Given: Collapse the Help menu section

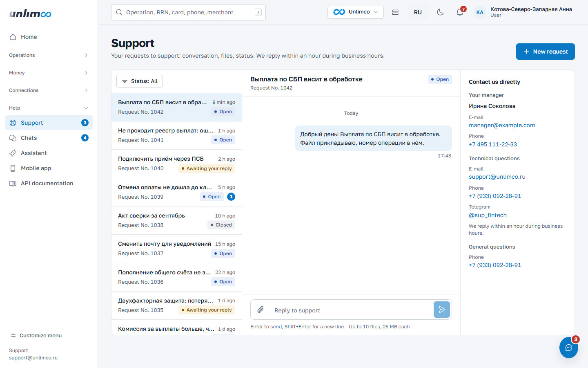Looking at the screenshot, I should (49, 108).
